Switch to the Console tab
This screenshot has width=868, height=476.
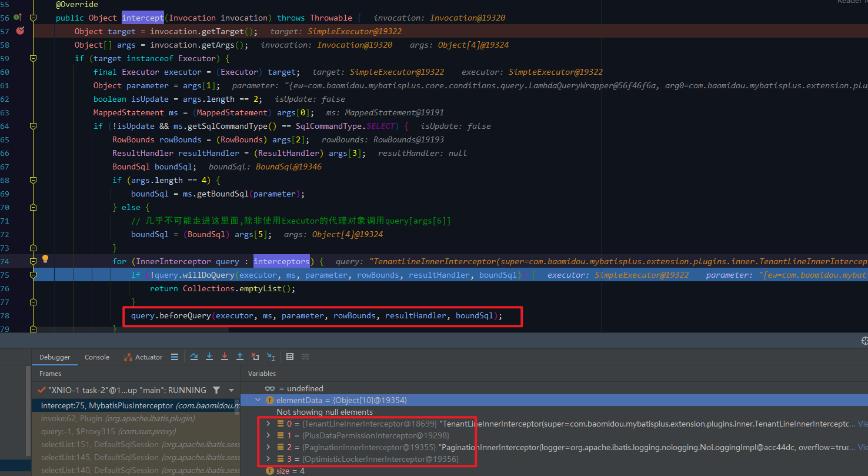(97, 357)
